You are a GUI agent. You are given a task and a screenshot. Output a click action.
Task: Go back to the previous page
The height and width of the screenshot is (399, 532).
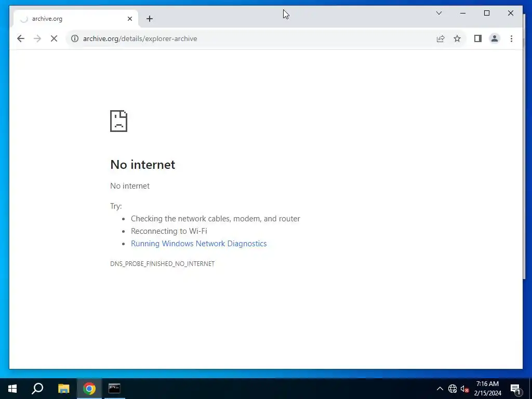[x=21, y=38]
